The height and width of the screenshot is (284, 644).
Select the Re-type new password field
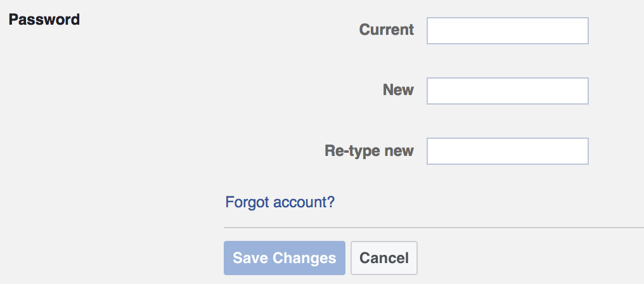pyautogui.click(x=507, y=152)
